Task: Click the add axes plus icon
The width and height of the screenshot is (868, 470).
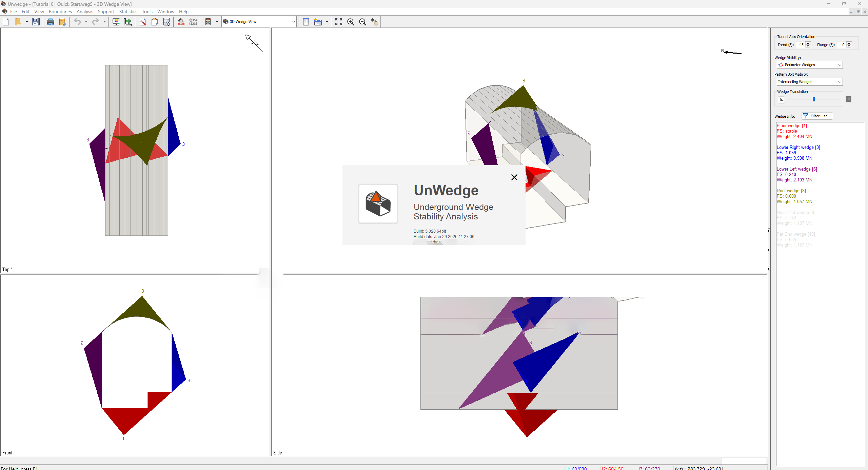Action: 128,22
